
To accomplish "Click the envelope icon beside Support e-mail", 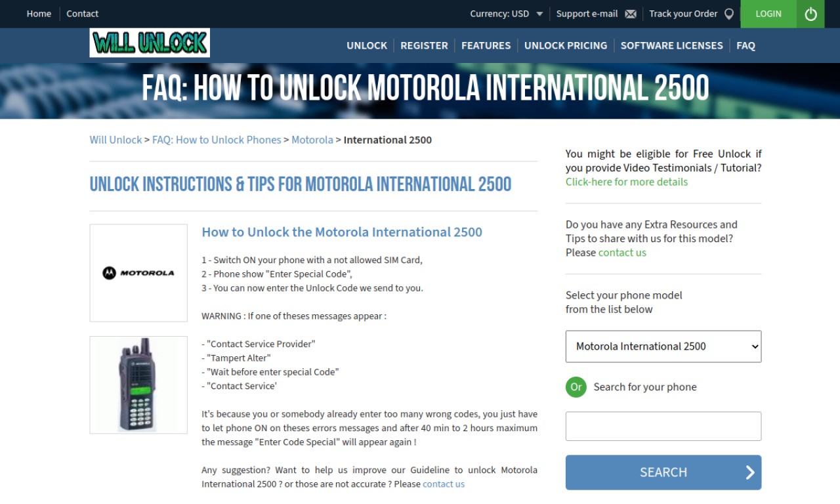I will click(631, 14).
